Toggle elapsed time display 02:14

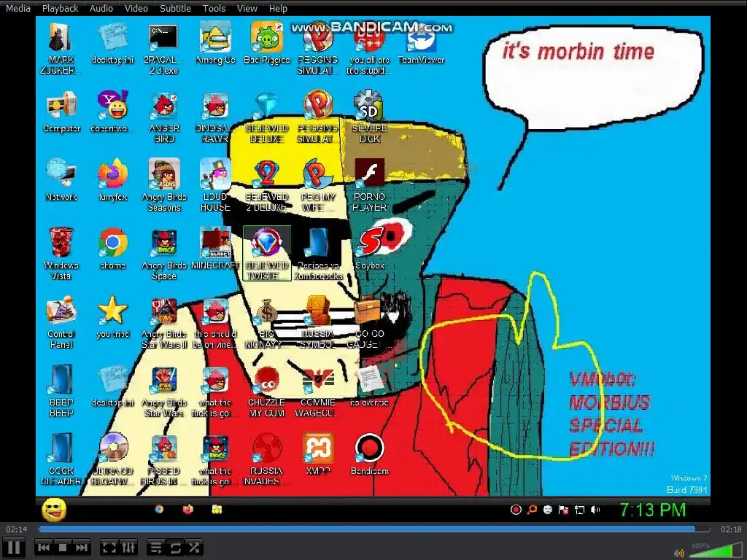click(x=16, y=529)
